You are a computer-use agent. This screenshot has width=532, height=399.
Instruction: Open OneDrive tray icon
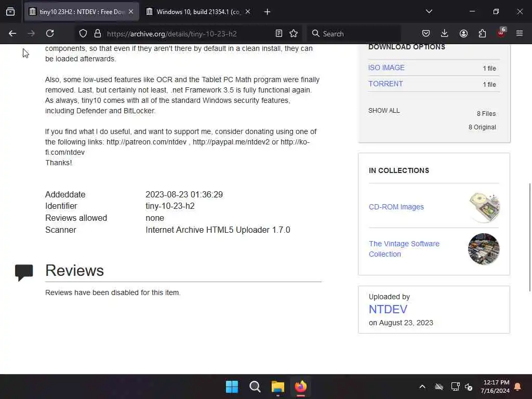(439, 387)
